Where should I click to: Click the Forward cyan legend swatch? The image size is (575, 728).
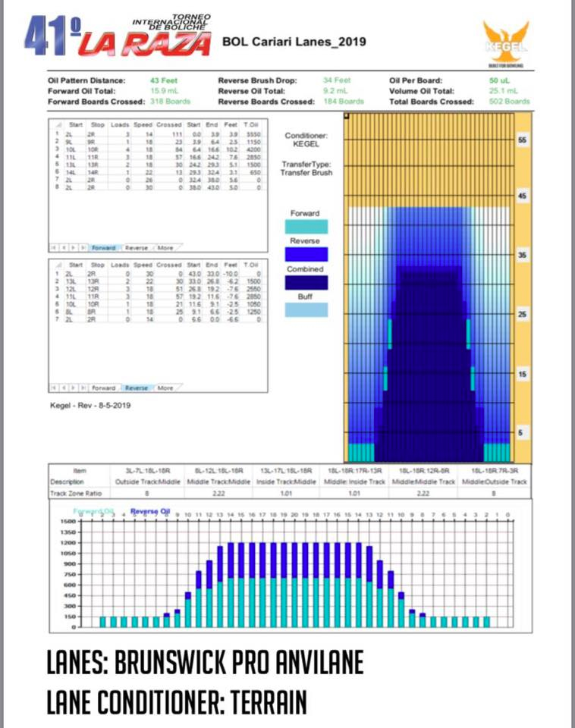pos(306,227)
